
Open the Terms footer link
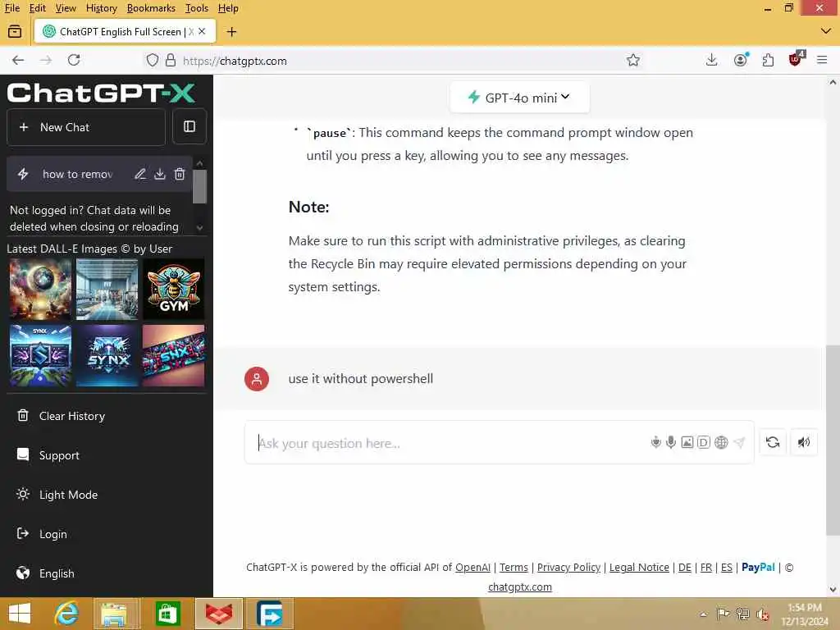(x=514, y=568)
